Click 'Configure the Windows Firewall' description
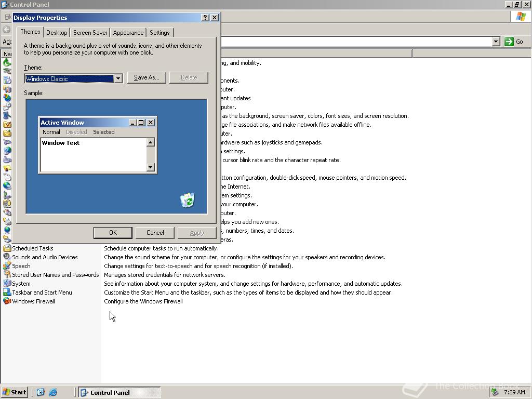532x399 pixels. (143, 301)
